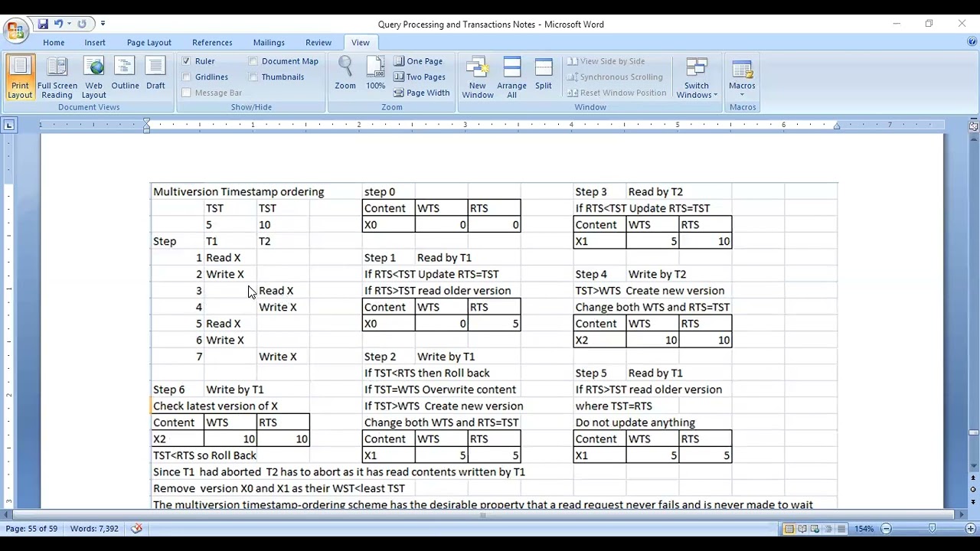
Task: Click the Macros icon
Action: [742, 70]
